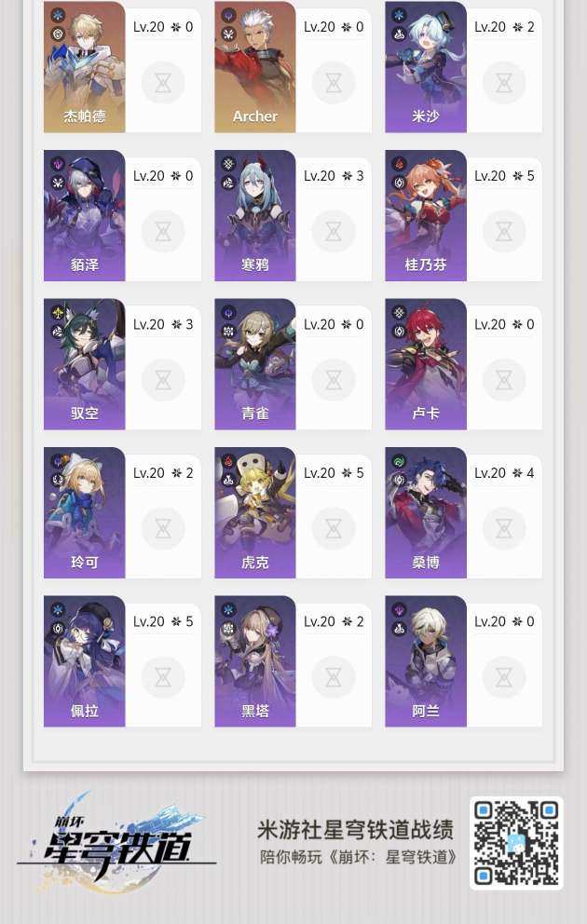Click the hourglass placeholder icon beside 寒鸦
Image resolution: width=587 pixels, height=924 pixels.
(x=334, y=231)
